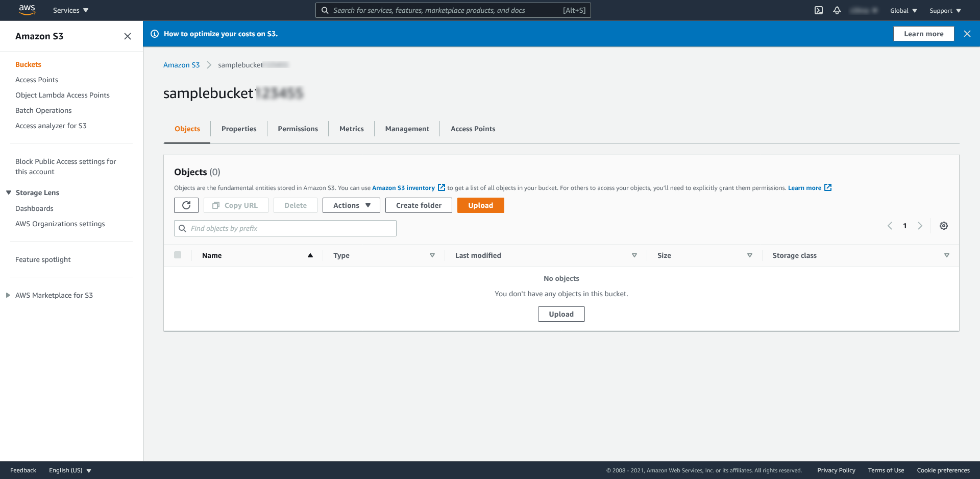980x479 pixels.
Task: Click Upload button under No objects
Action: point(561,314)
